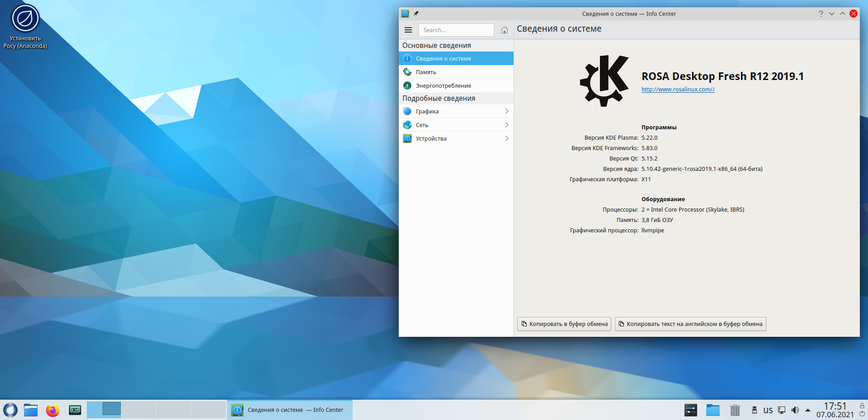Click the network icon in system tray
The image size is (868, 420).
tap(782, 410)
